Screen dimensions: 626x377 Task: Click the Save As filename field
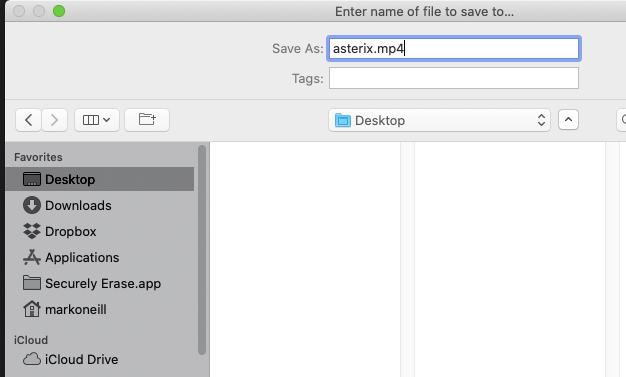[x=454, y=49]
